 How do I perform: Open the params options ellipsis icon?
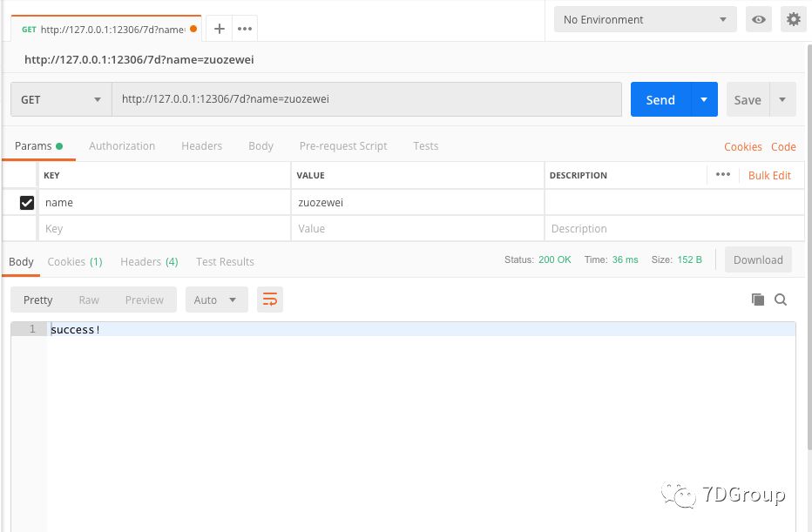(722, 175)
